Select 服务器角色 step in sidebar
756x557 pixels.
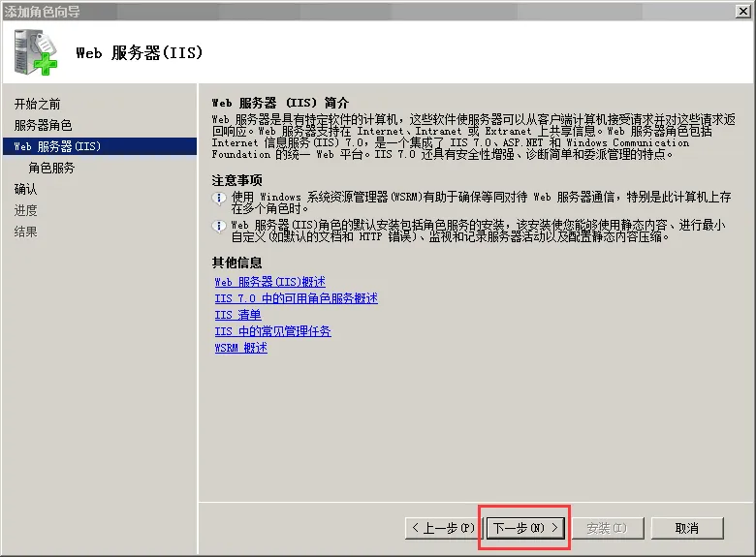point(43,125)
